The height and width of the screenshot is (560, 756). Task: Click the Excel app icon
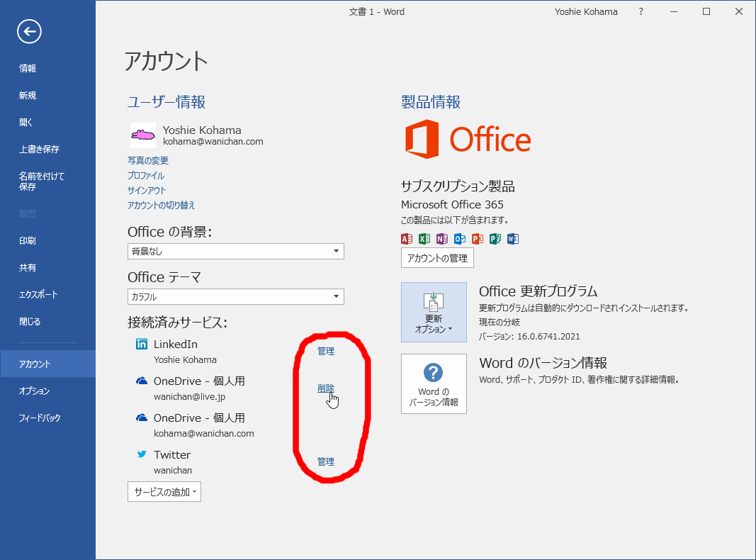pos(424,239)
